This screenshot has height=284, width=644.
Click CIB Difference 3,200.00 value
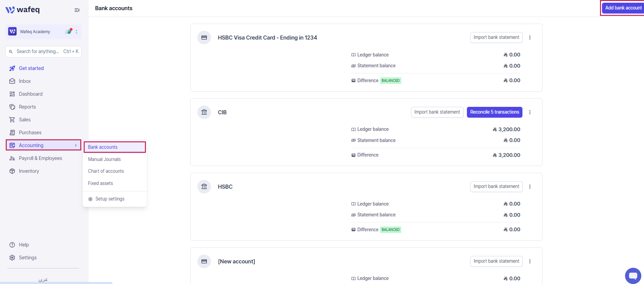(507, 155)
